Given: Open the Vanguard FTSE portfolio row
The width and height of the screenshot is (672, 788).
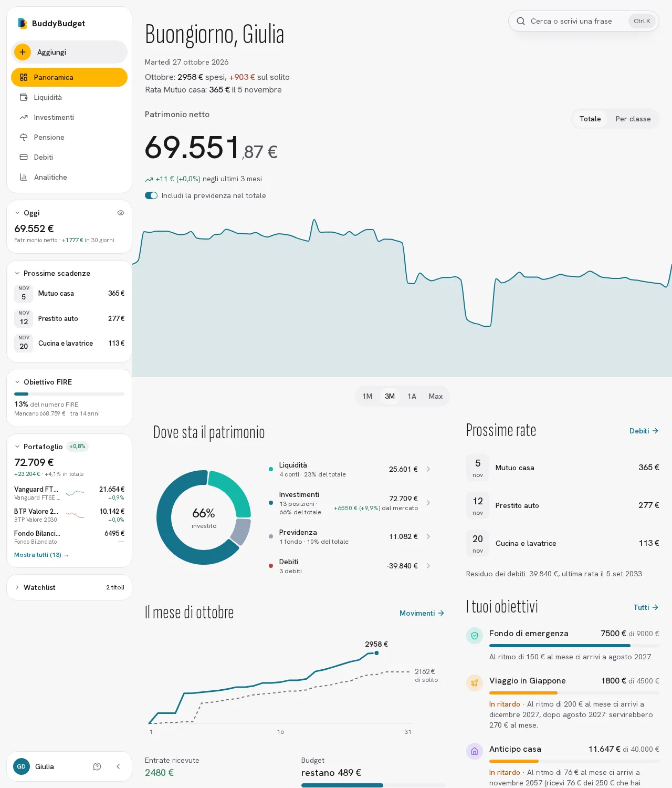Looking at the screenshot, I should pos(69,493).
